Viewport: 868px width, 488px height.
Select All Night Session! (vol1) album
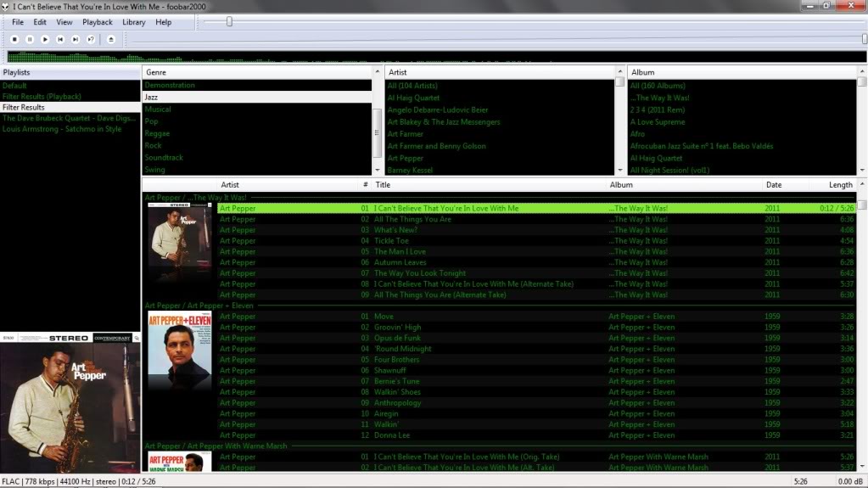(742, 170)
